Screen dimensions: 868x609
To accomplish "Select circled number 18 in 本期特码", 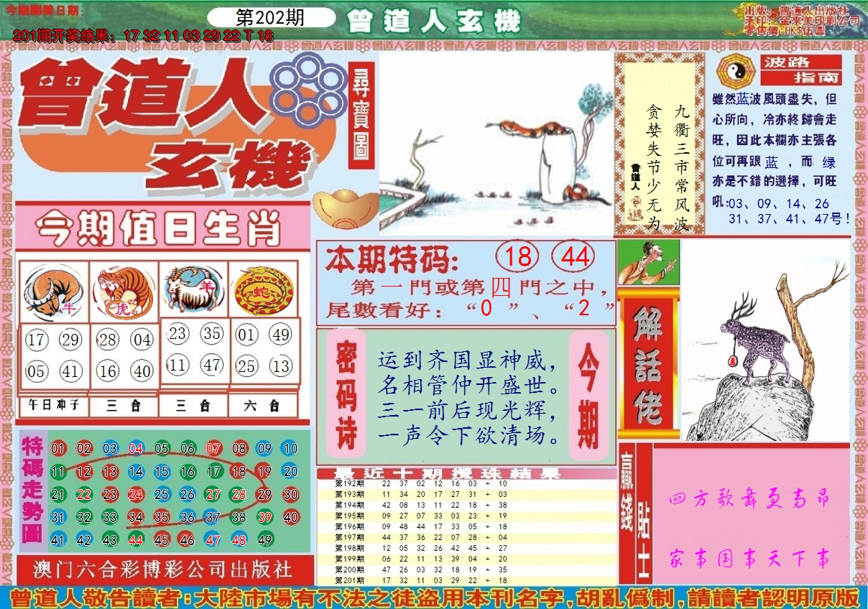I will tap(518, 257).
